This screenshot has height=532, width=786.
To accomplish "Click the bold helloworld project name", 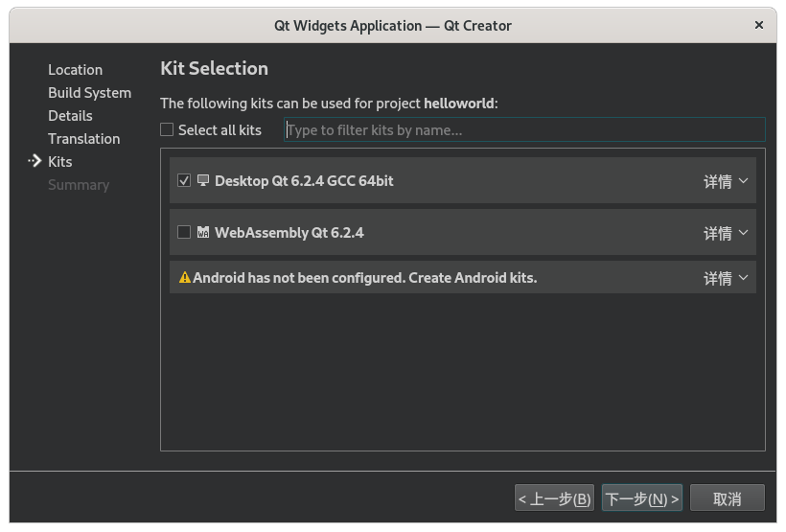I will tap(459, 104).
